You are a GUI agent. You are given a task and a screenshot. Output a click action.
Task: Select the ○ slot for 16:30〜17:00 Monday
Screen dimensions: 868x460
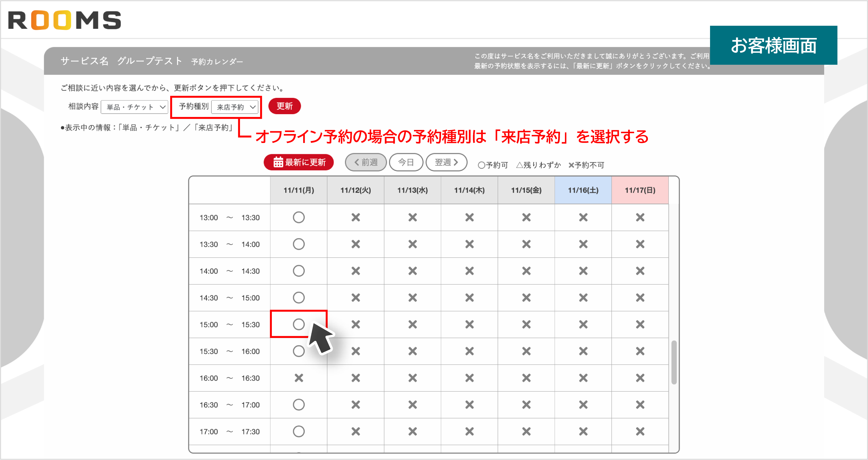[x=299, y=405]
